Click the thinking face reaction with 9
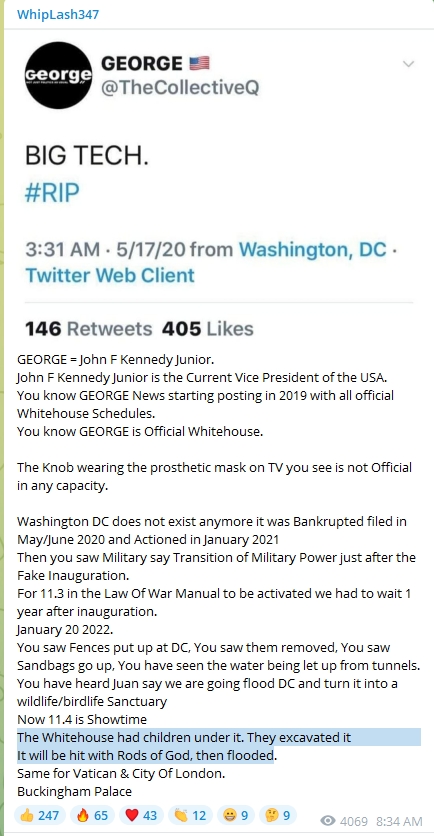This screenshot has height=836, width=434. (278, 815)
